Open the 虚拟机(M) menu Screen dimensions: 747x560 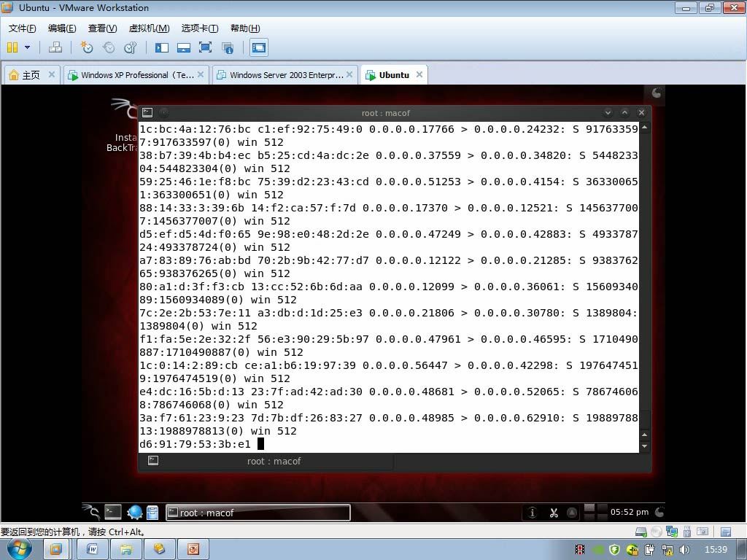(x=149, y=28)
